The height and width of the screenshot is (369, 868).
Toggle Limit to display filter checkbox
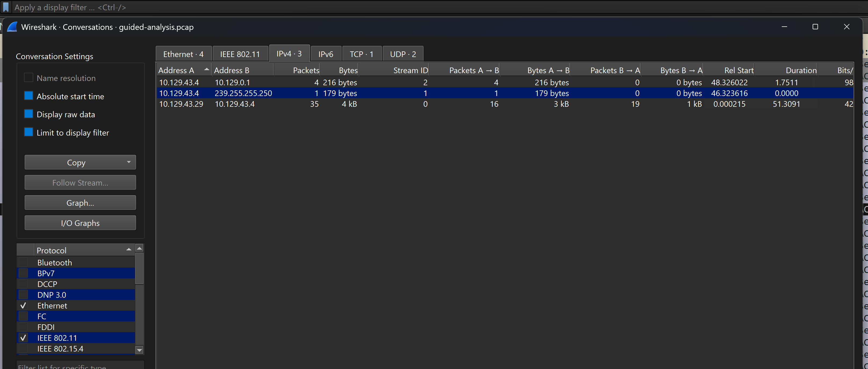click(29, 132)
